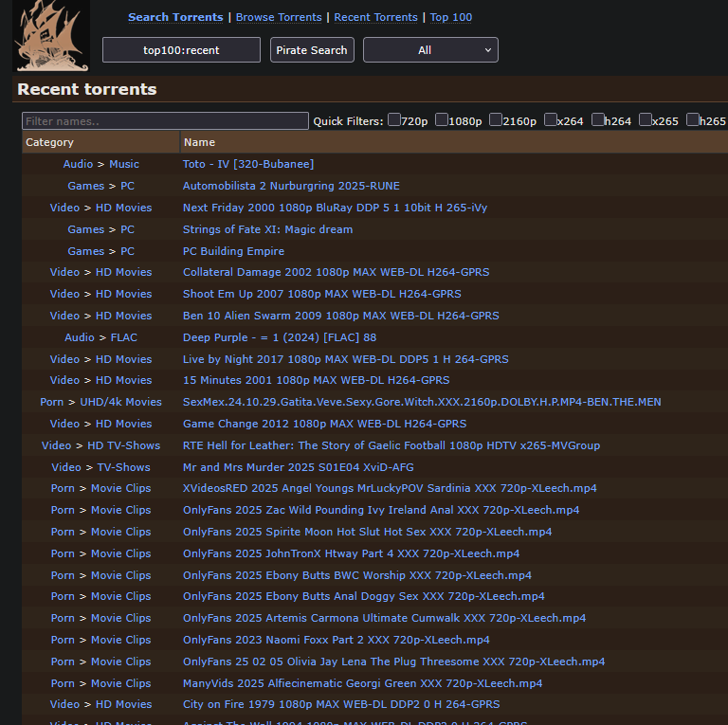Click Video category in Game Change row
Viewport: 728px width, 725px height.
64,425
